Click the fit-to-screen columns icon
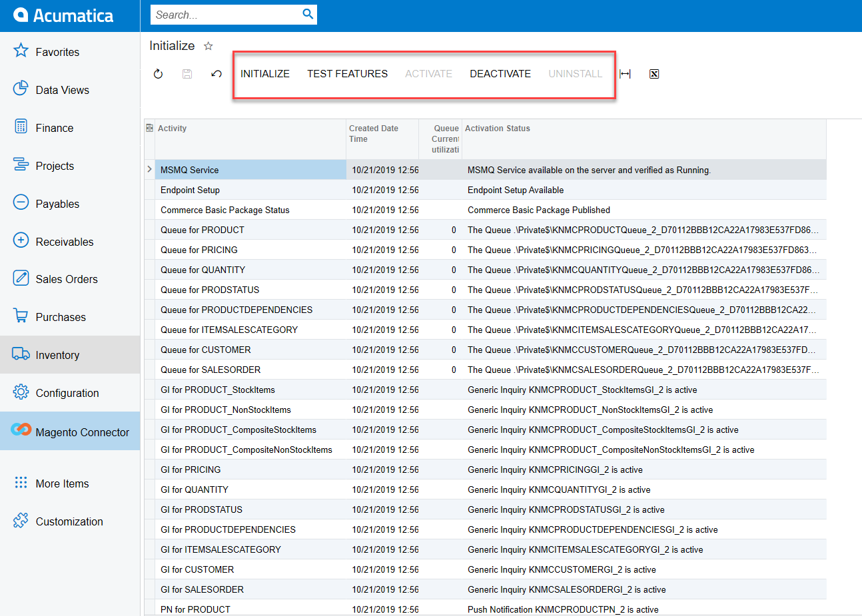 pyautogui.click(x=625, y=74)
